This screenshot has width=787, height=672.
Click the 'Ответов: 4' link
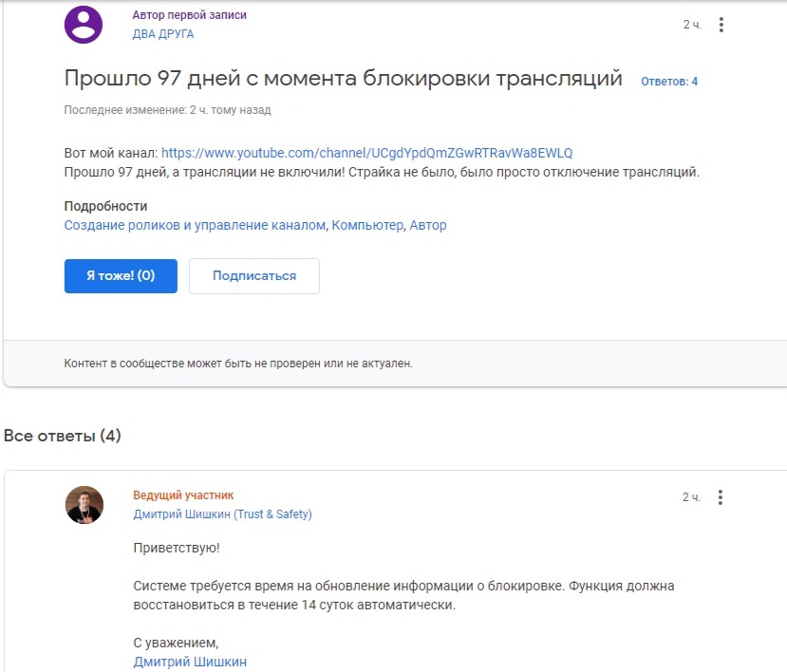(669, 82)
